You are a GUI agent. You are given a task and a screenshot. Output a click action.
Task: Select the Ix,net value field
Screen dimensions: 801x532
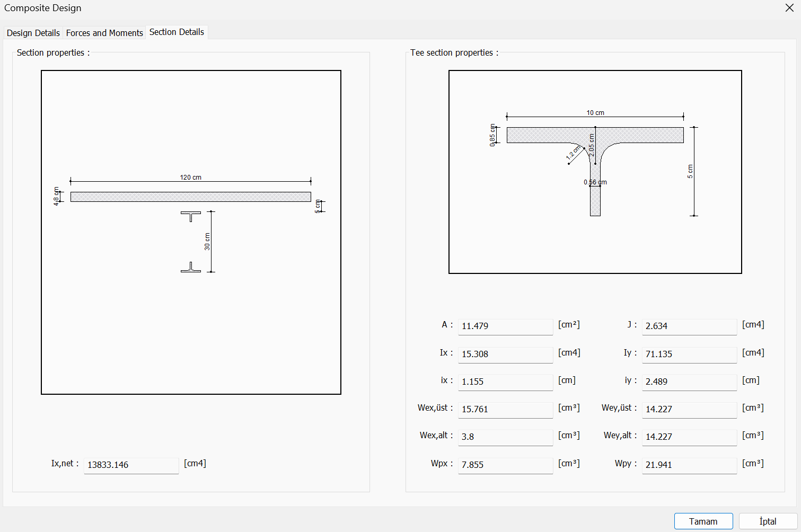click(x=131, y=465)
